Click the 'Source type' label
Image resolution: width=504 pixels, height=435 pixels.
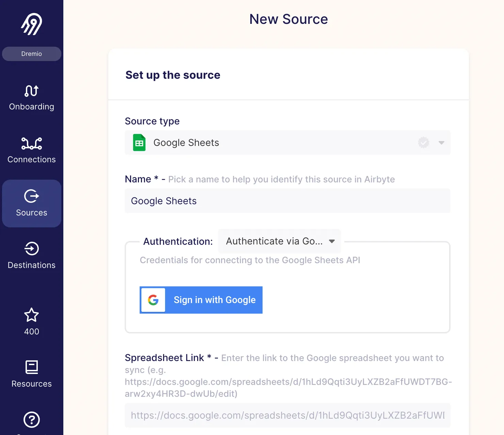pos(152,121)
